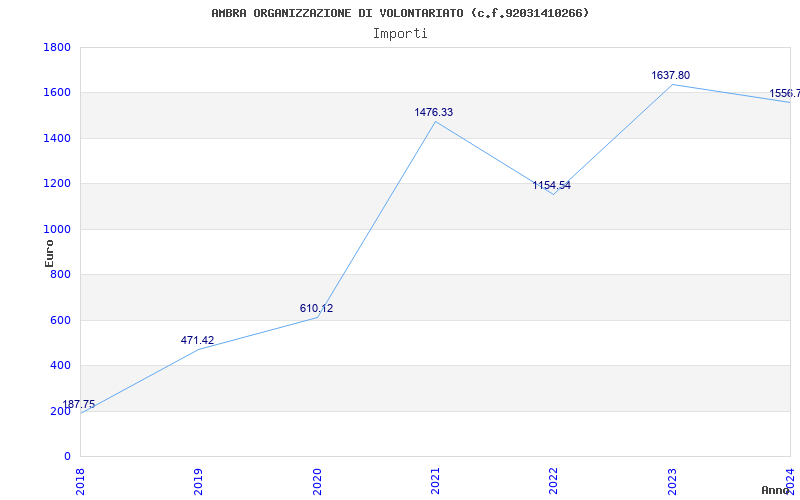800x500 pixels.
Task: Click the partially cut 1556.7 value label
Action: [x=785, y=93]
